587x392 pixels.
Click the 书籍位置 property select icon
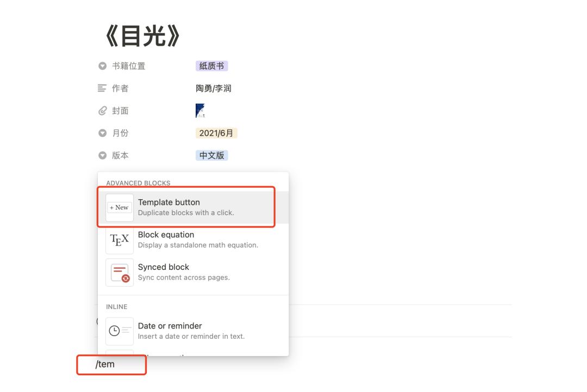102,66
